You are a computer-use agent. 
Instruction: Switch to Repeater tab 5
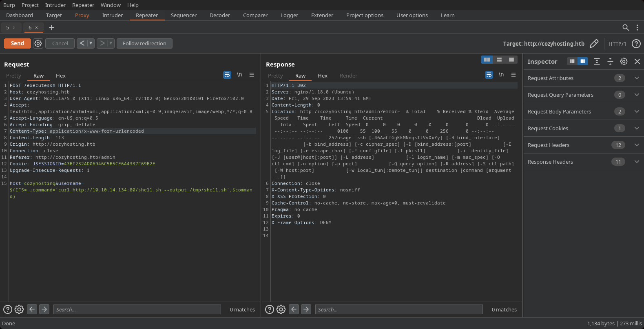tap(7, 27)
